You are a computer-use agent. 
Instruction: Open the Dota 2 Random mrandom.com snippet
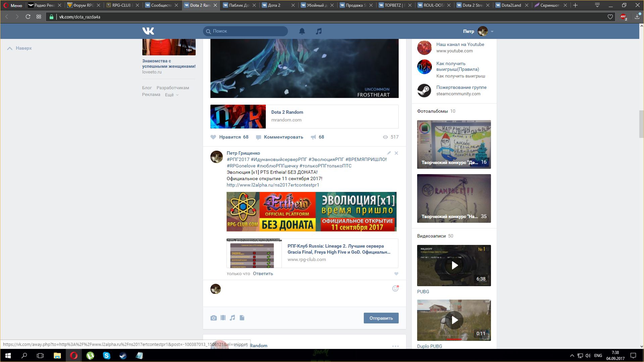click(304, 116)
